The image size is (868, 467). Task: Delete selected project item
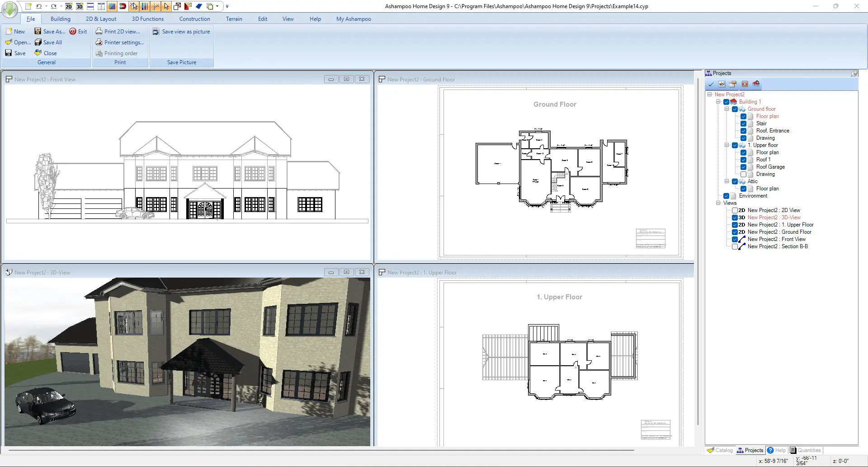pos(745,84)
